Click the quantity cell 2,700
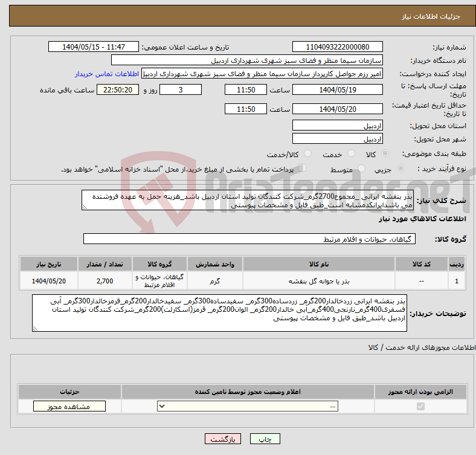Viewport: 476px width, 455px height. point(105,281)
